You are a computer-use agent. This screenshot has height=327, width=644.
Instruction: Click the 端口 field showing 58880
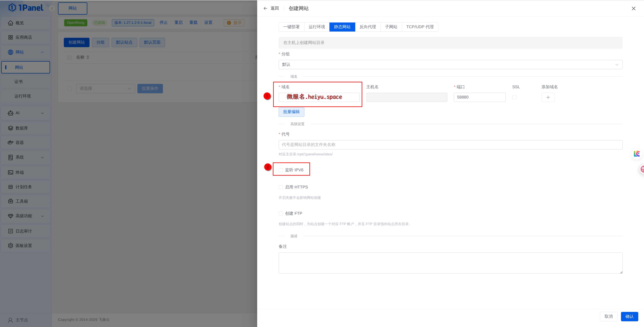tap(480, 97)
